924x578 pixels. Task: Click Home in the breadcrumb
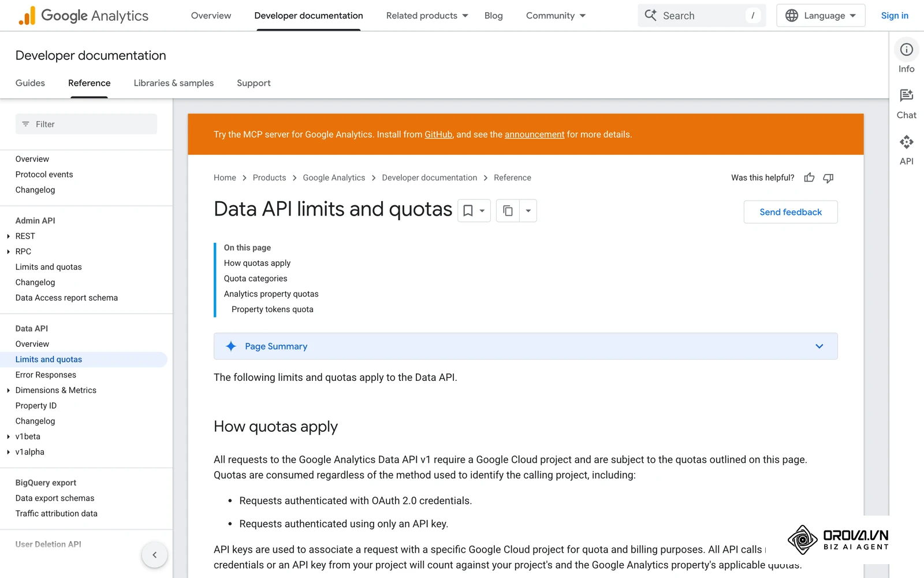point(225,177)
